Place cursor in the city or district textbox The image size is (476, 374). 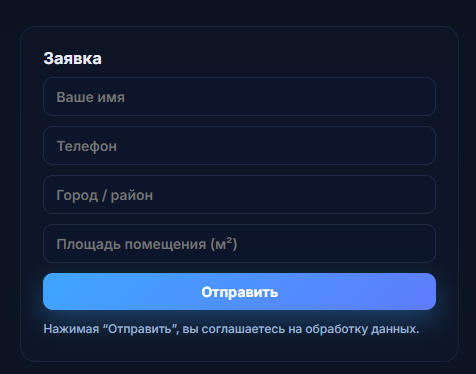click(x=239, y=195)
